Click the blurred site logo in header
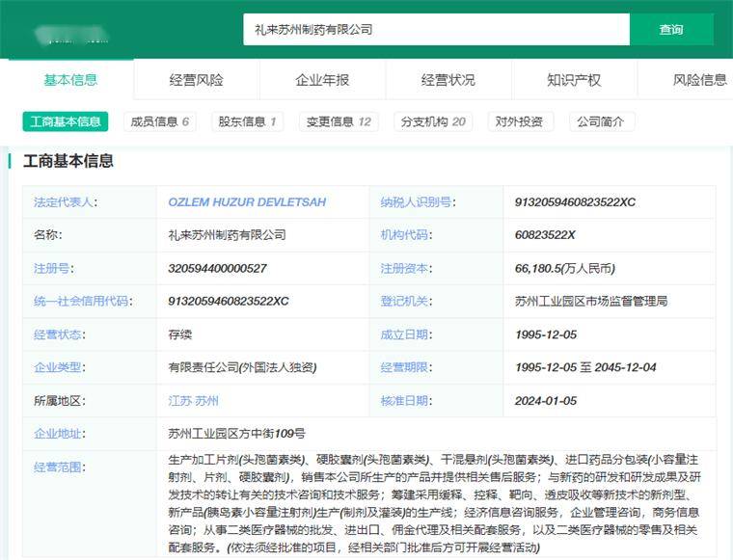 click(71, 36)
